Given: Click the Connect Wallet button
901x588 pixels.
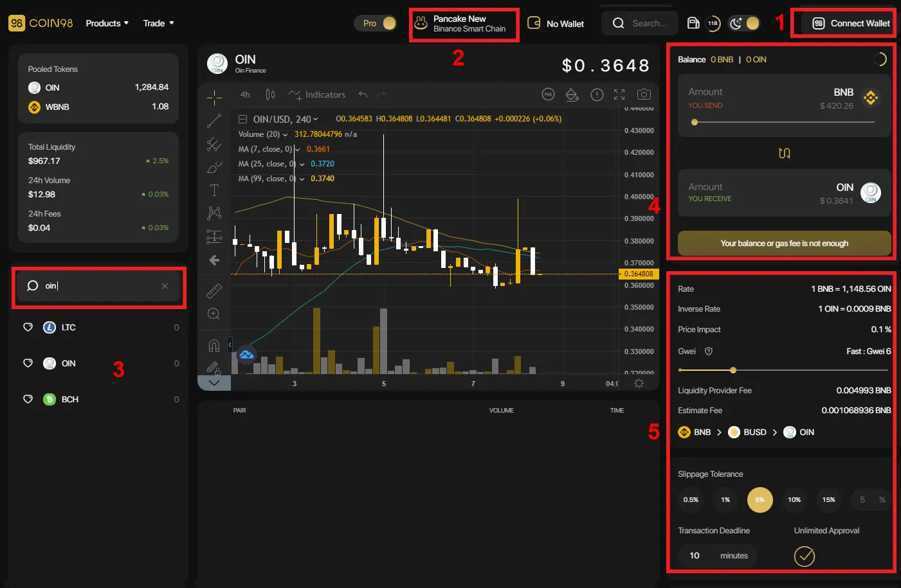Looking at the screenshot, I should 850,23.
